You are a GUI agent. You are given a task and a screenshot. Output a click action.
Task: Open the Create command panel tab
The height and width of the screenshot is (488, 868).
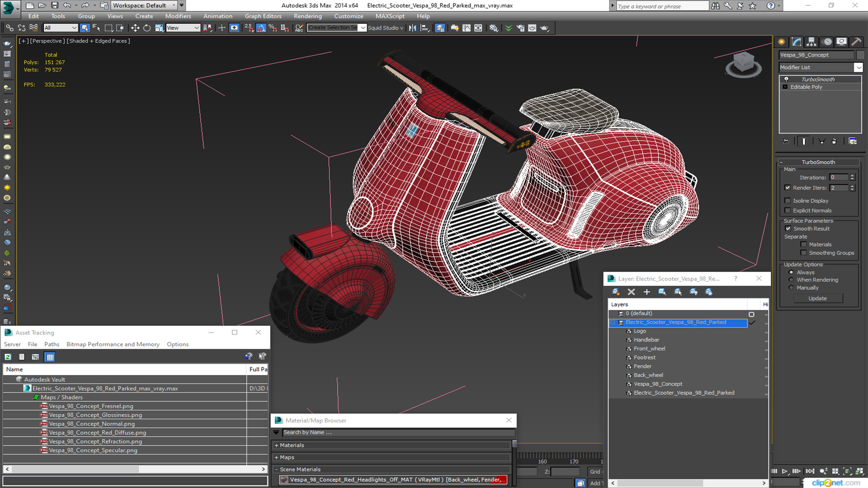pyautogui.click(x=782, y=42)
